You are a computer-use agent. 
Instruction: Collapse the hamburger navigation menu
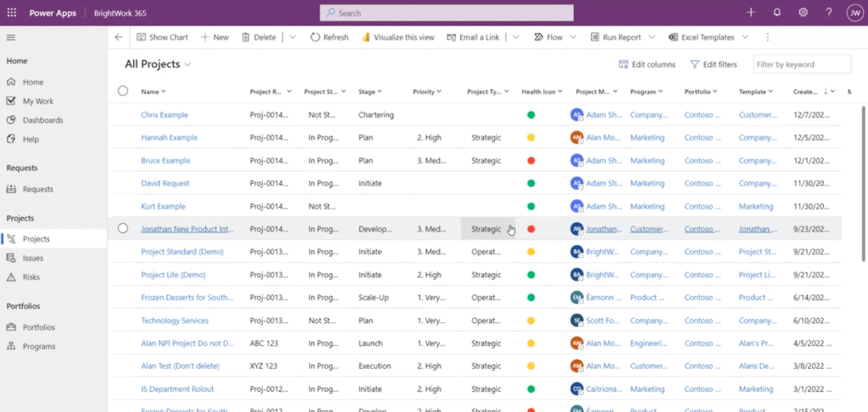click(x=11, y=37)
